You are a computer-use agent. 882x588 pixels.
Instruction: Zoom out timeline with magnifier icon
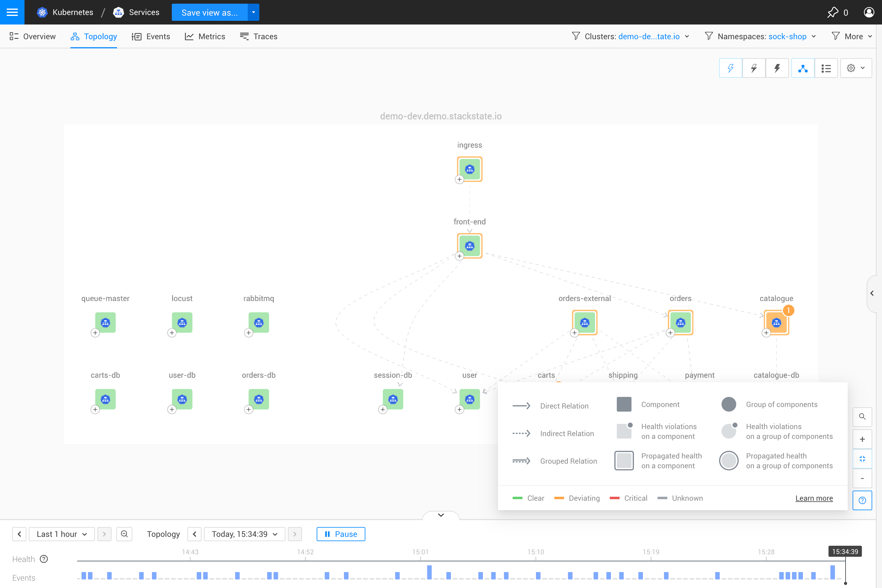point(124,534)
